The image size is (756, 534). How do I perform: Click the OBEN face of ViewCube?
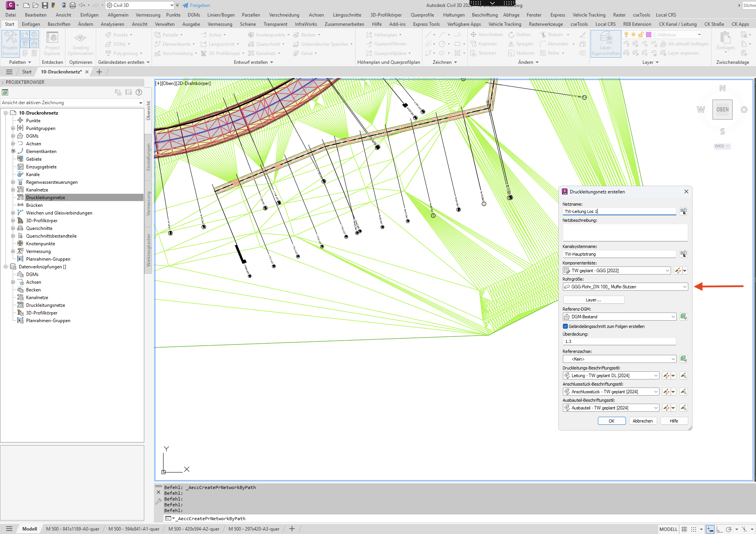(x=722, y=110)
